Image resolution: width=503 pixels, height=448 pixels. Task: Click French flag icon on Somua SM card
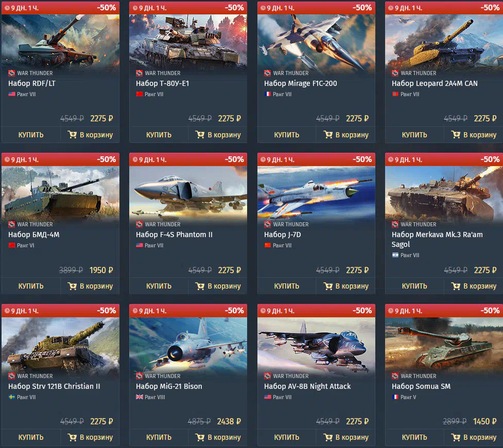pyautogui.click(x=395, y=397)
